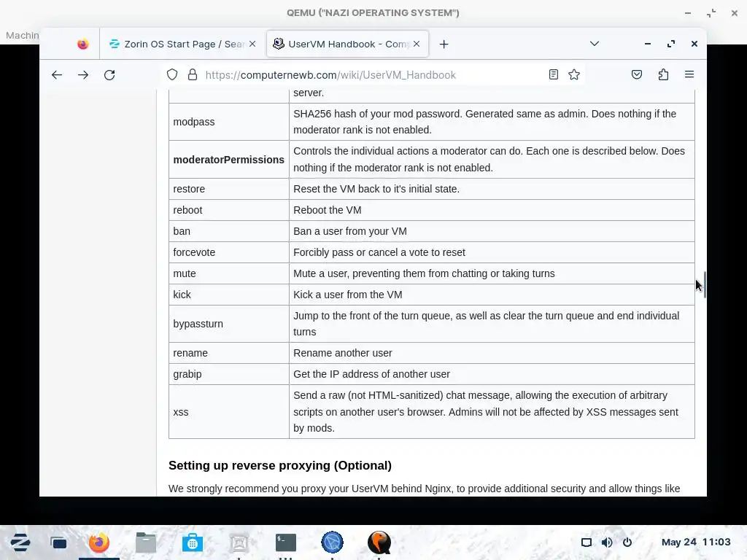The width and height of the screenshot is (747, 560).
Task: Click "Setting up reverse proxying (Optional)" heading
Action: [x=280, y=465]
